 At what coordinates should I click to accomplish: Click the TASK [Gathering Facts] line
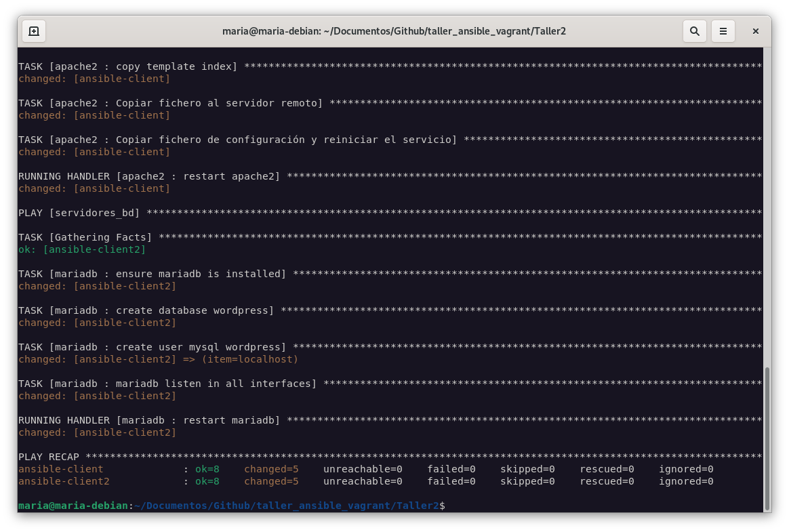(85, 237)
